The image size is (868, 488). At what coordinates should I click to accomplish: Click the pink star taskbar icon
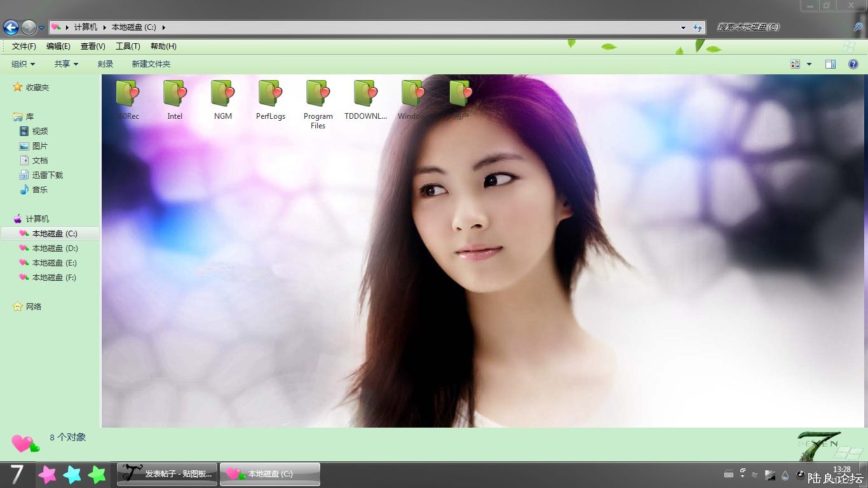(47, 475)
